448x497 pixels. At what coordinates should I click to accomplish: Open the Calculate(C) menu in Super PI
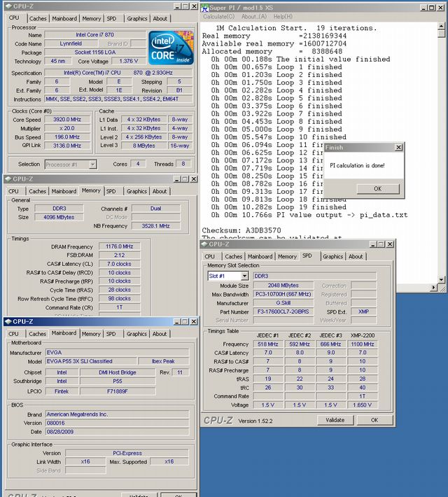[x=219, y=17]
